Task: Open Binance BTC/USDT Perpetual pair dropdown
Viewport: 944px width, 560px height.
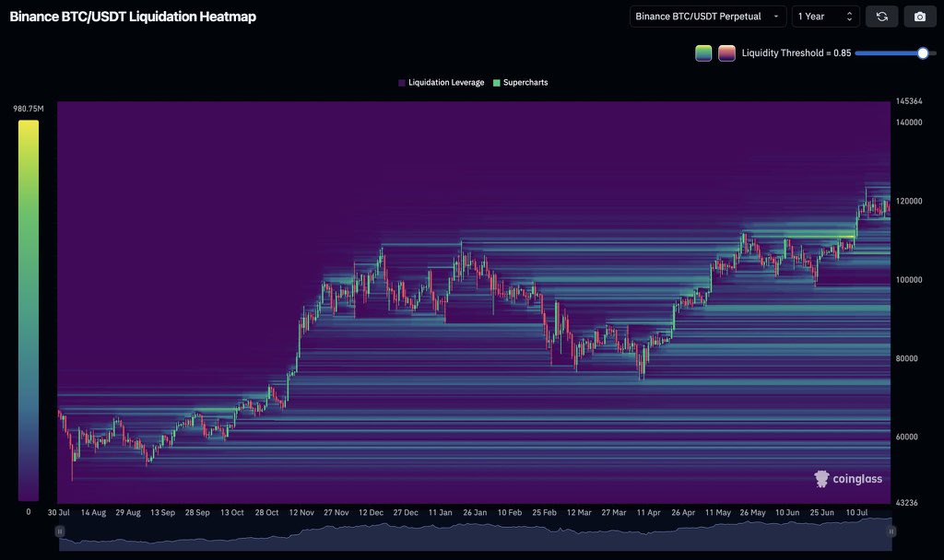Action: [708, 17]
